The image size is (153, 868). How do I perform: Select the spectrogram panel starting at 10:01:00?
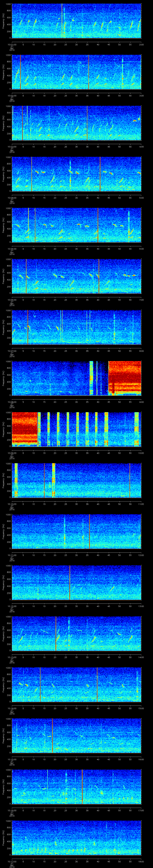coord(76,21)
